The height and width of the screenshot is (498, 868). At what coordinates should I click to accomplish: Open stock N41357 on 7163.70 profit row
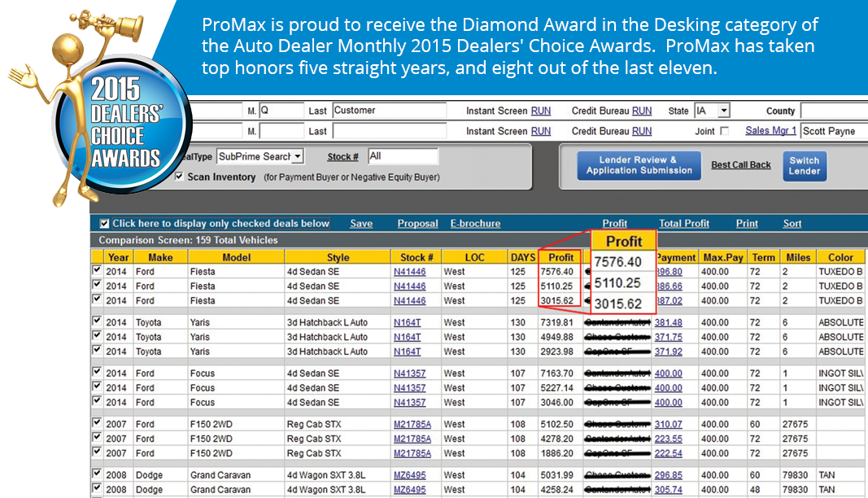(410, 373)
